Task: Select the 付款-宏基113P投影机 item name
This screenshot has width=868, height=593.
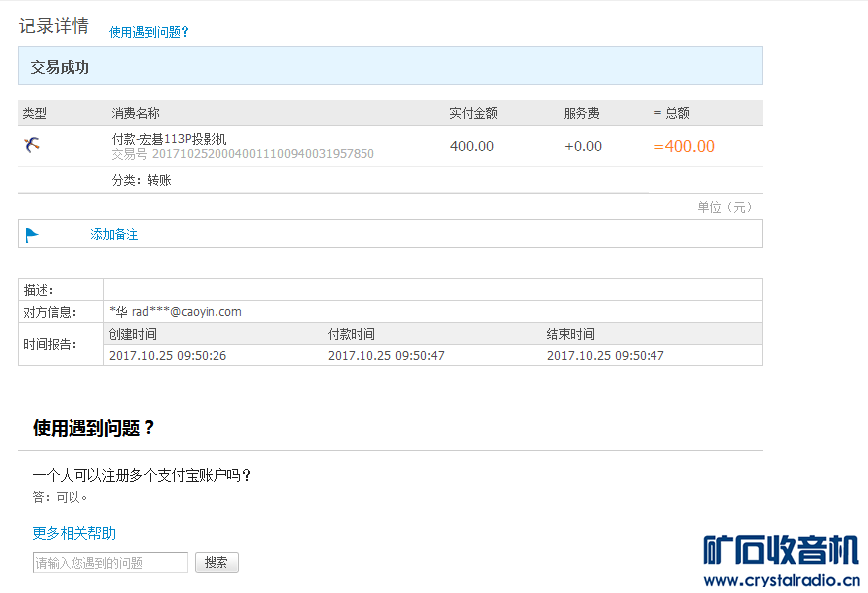Action: tap(170, 139)
